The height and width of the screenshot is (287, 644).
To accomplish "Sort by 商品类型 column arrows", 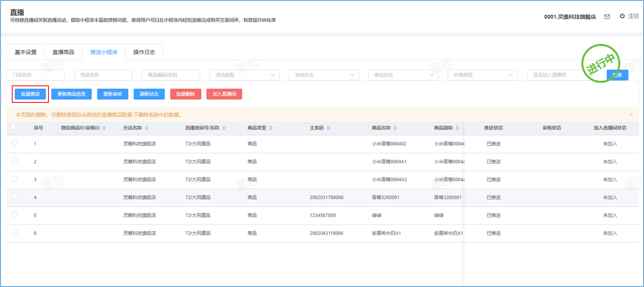I will point(271,128).
